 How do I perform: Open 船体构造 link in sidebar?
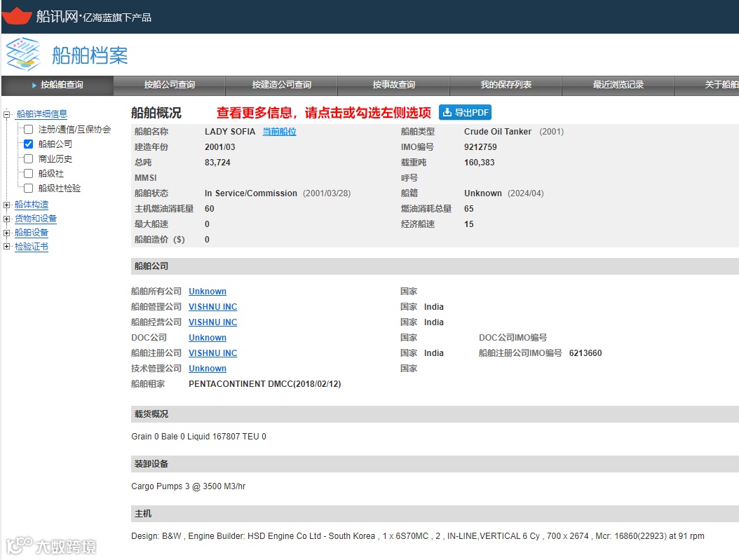(x=32, y=205)
